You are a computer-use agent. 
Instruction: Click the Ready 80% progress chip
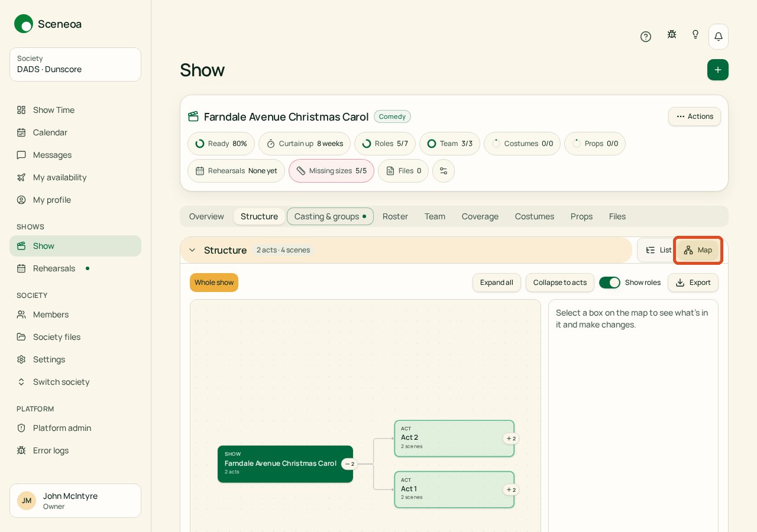point(221,144)
